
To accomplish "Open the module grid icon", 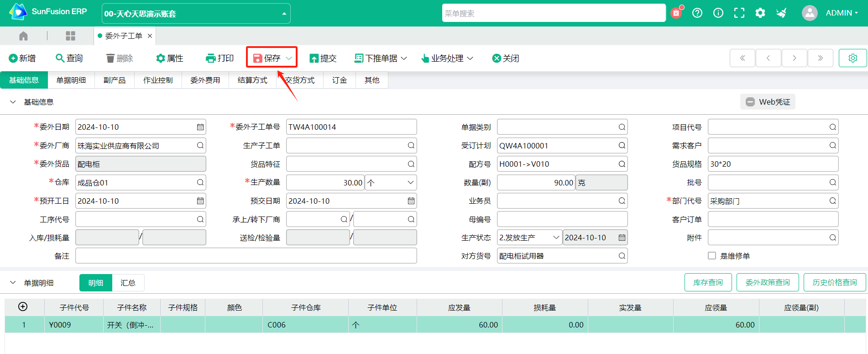I will coord(70,36).
